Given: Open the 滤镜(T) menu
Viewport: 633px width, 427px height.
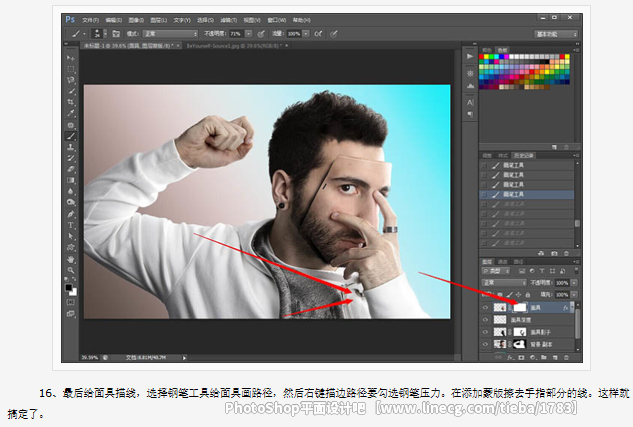Looking at the screenshot, I should pyautogui.click(x=228, y=20).
